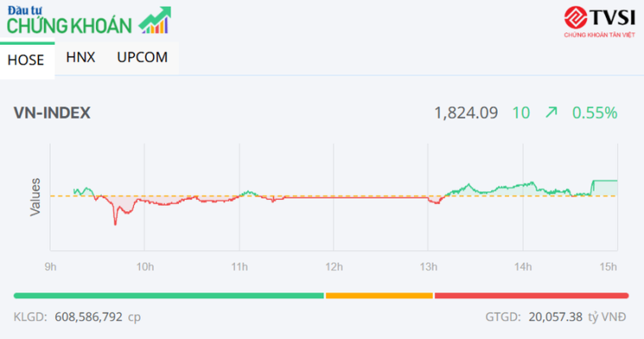This screenshot has height=339, width=644.
Task: Click the red decliners bar segment
Action: pyautogui.click(x=531, y=295)
